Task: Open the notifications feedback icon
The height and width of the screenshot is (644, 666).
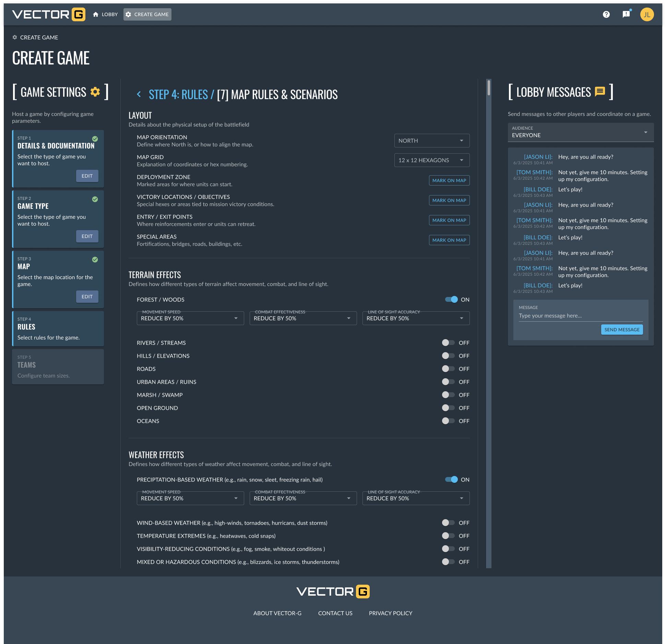Action: (626, 14)
